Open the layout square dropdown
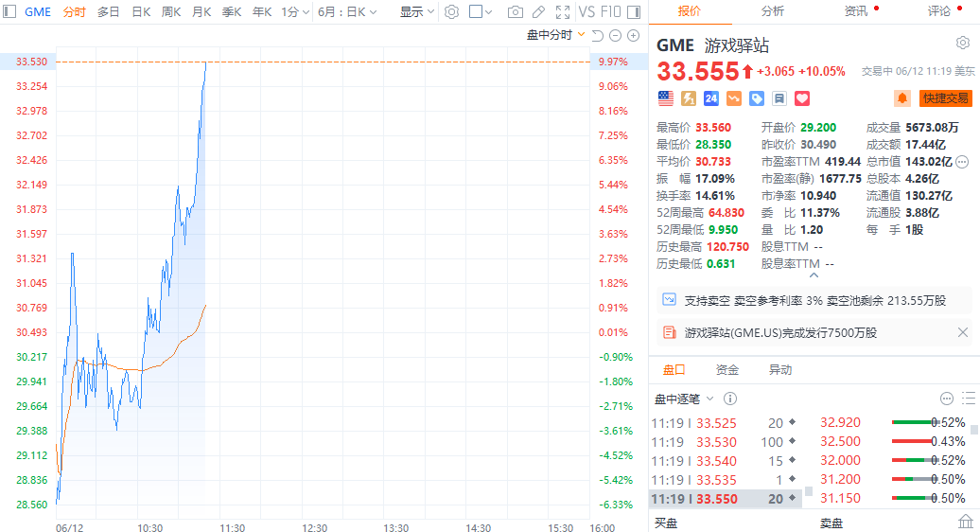The width and height of the screenshot is (980, 532). pos(480,12)
